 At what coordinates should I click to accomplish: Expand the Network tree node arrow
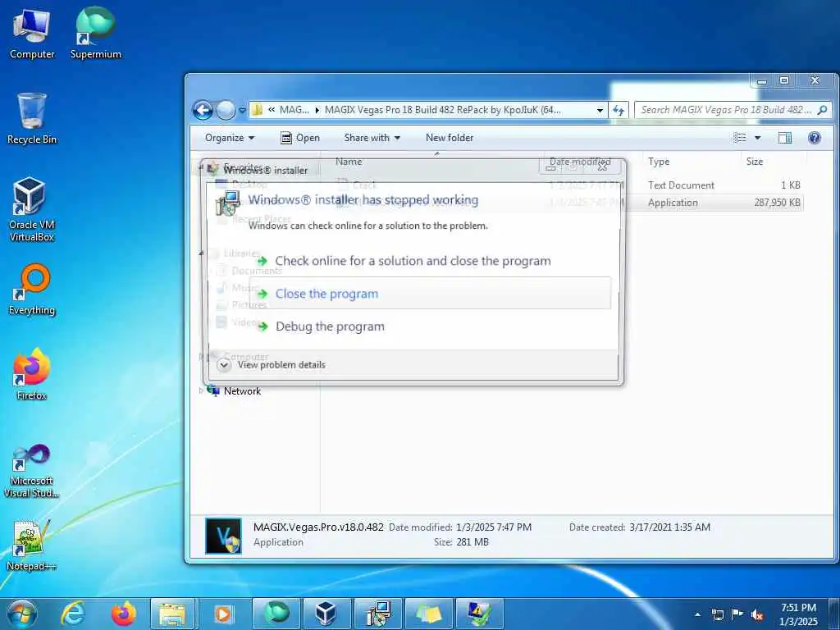(202, 390)
